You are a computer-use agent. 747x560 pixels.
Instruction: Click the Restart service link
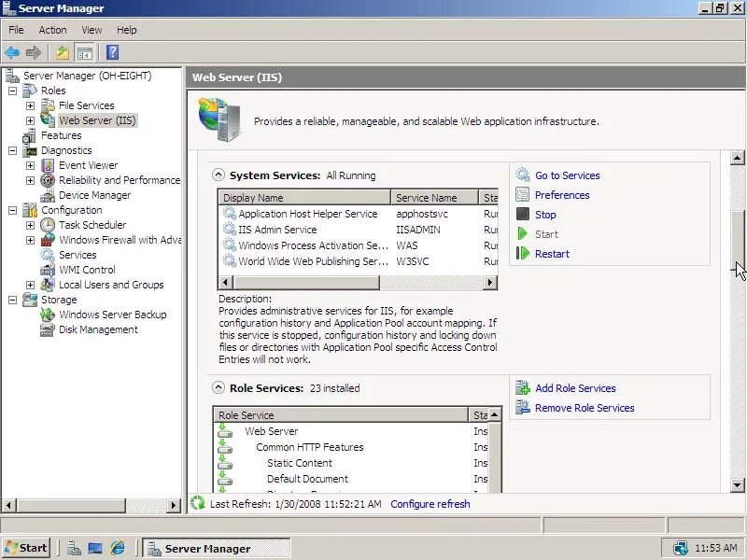[552, 253]
